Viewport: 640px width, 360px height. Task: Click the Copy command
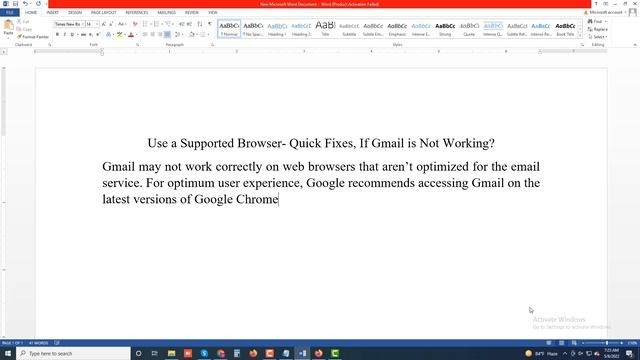[x=24, y=29]
